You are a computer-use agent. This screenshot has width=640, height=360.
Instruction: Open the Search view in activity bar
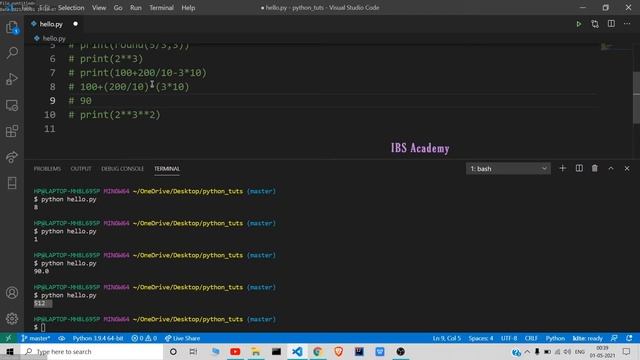point(12,53)
